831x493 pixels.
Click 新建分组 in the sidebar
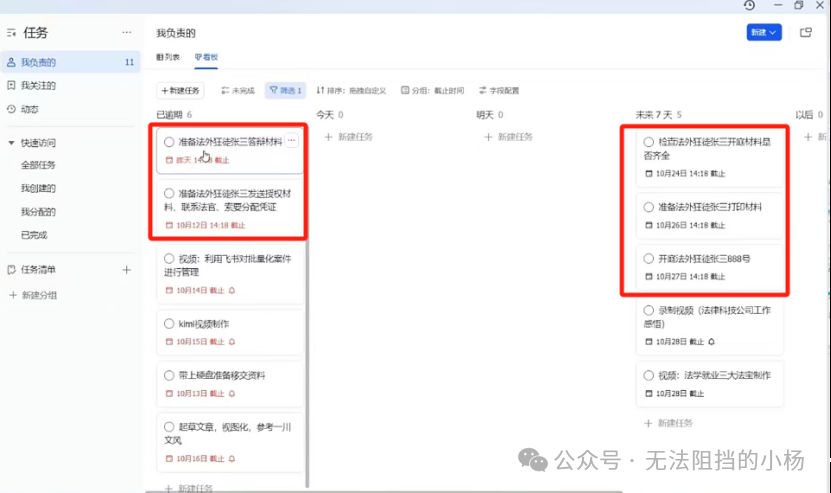pyautogui.click(x=33, y=295)
